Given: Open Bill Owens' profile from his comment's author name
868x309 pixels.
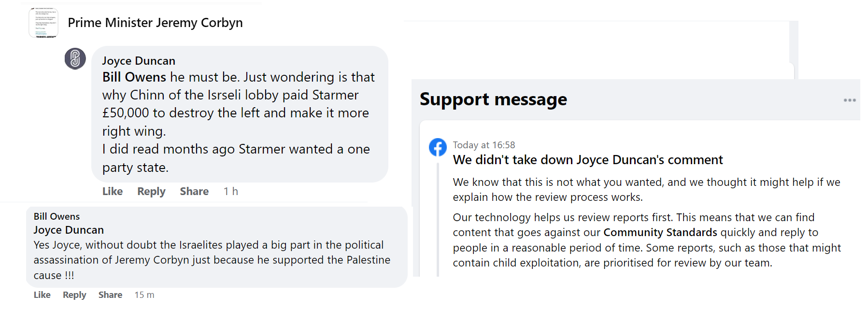Looking at the screenshot, I should click(x=57, y=216).
